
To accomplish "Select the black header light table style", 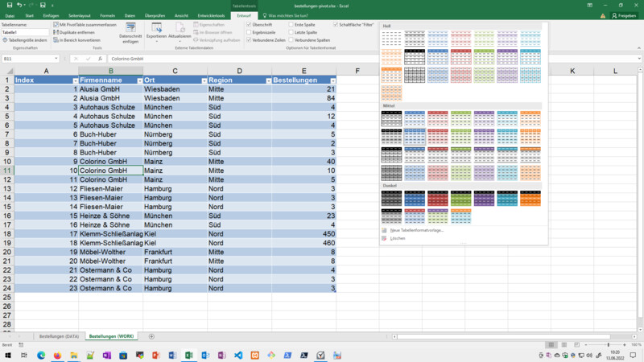I will click(415, 57).
